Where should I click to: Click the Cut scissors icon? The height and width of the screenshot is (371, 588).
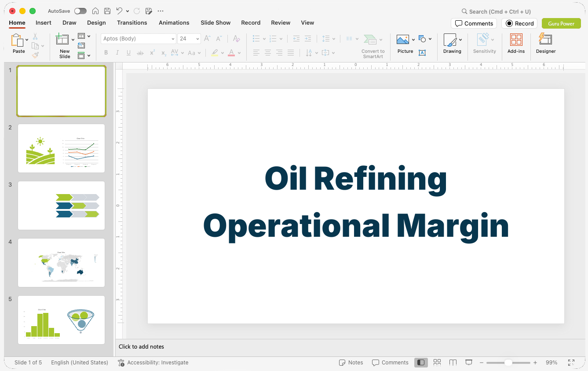coord(35,37)
